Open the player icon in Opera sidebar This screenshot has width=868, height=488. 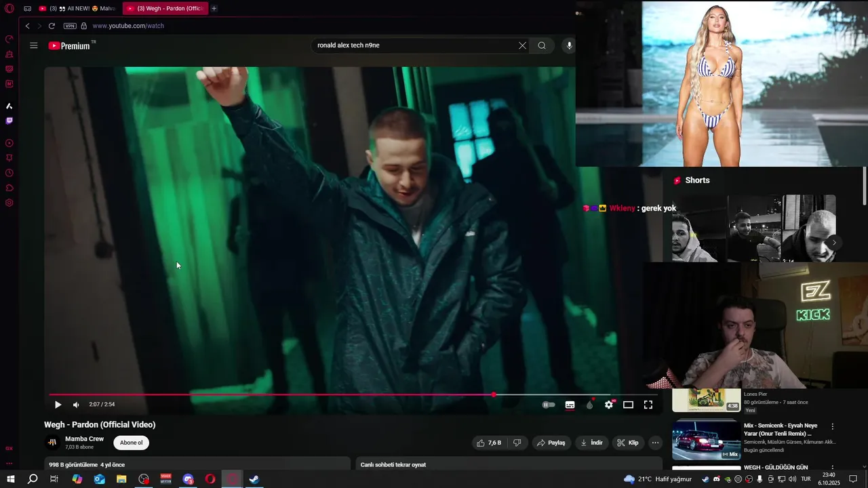(9, 143)
